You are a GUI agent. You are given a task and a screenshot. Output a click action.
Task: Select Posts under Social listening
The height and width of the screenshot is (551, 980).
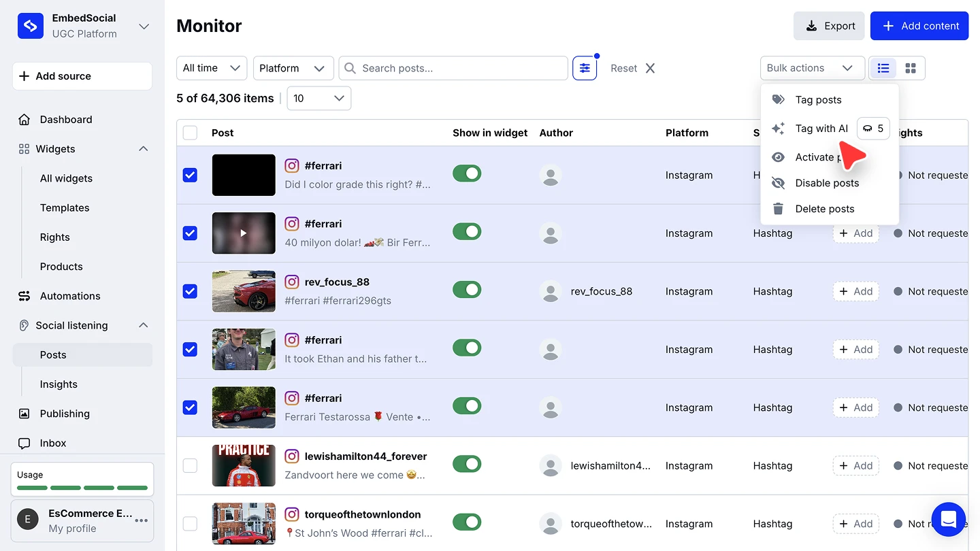pos(82,355)
